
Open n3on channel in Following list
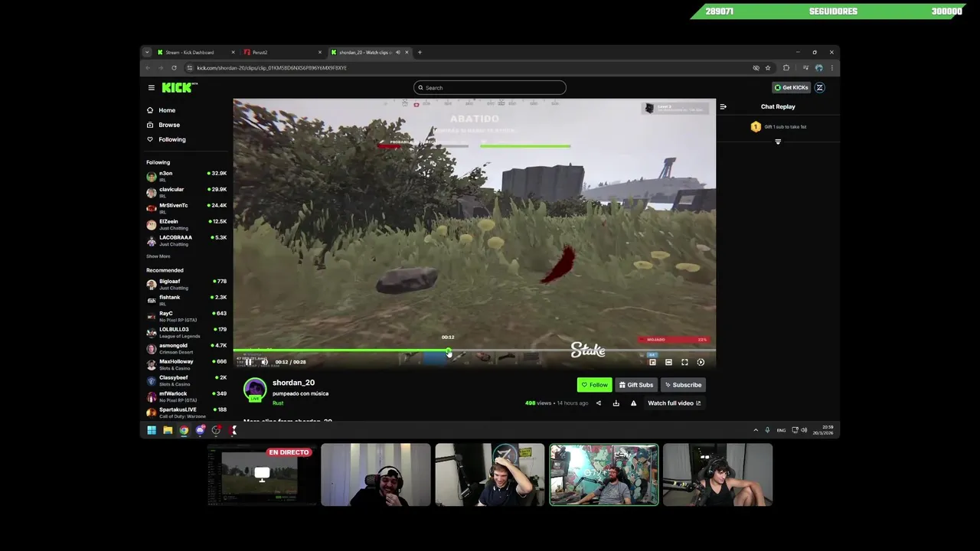tap(187, 176)
